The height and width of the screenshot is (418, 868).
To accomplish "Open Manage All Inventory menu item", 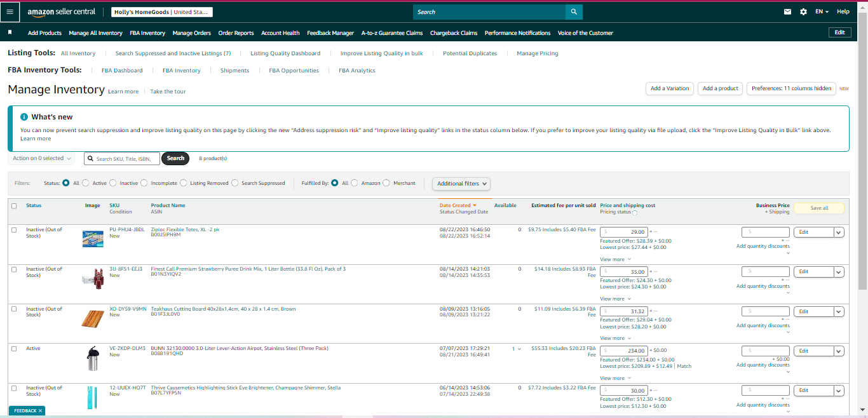I will coord(95,33).
